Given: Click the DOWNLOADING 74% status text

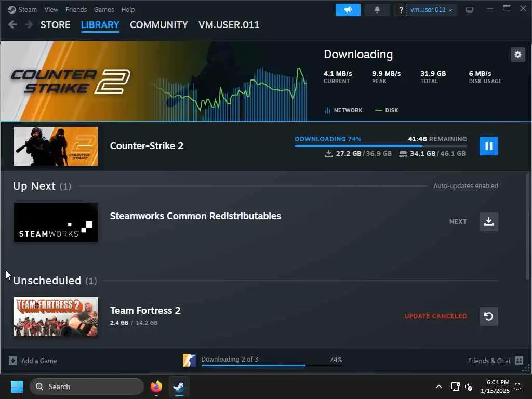Looking at the screenshot, I should [328, 139].
